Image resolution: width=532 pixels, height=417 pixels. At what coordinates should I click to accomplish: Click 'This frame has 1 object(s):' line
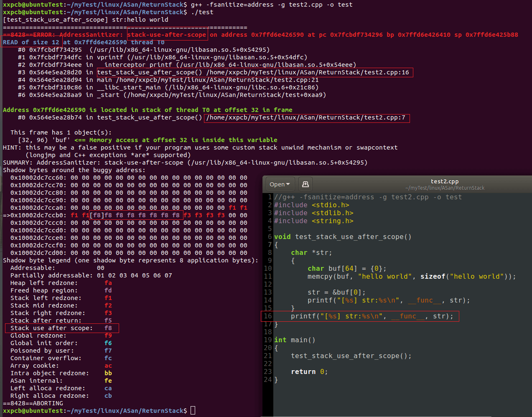click(61, 132)
